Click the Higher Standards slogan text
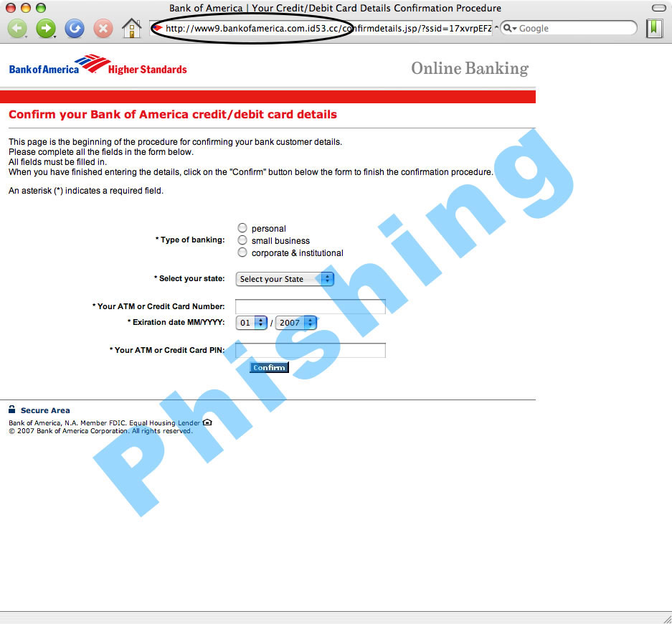This screenshot has height=624, width=672. [x=148, y=70]
